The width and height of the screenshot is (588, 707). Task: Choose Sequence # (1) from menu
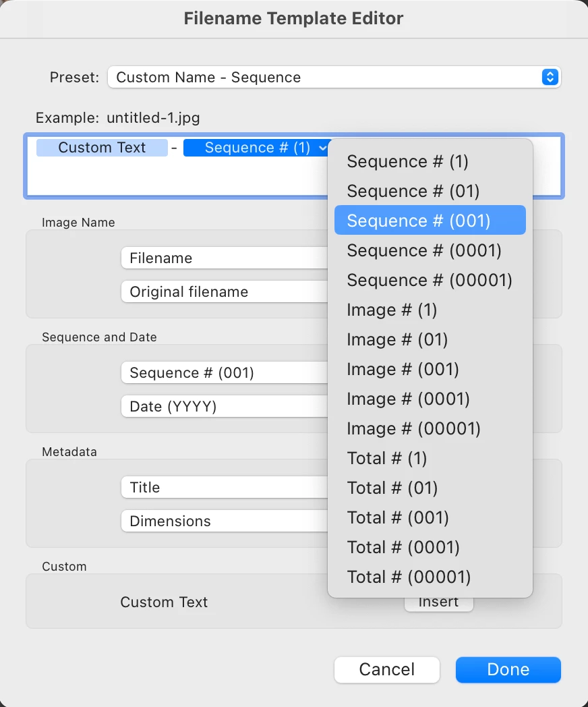click(x=407, y=162)
